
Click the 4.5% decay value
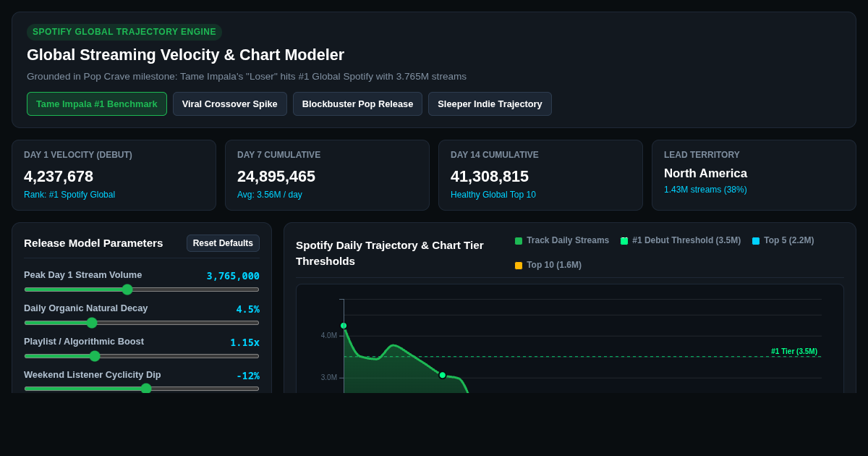point(247,309)
